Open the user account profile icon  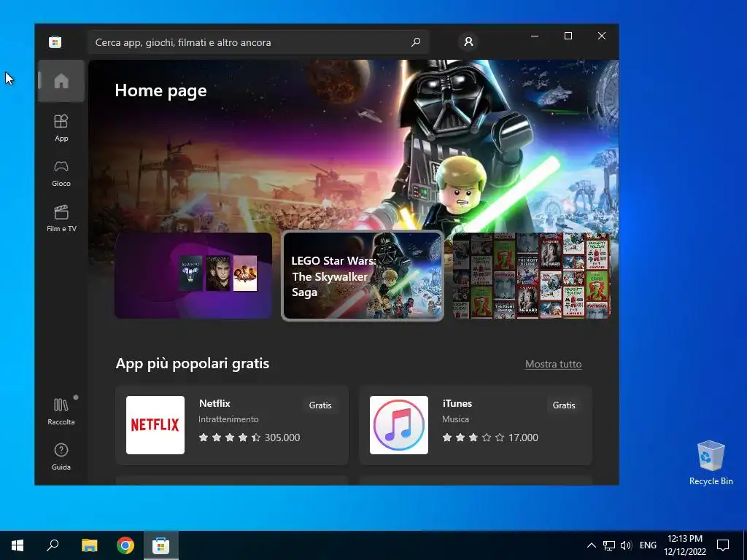[x=468, y=42]
